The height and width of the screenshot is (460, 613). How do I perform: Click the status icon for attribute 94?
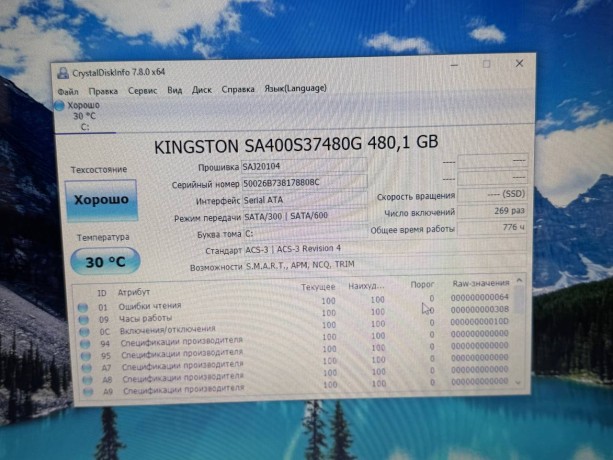pyautogui.click(x=85, y=344)
